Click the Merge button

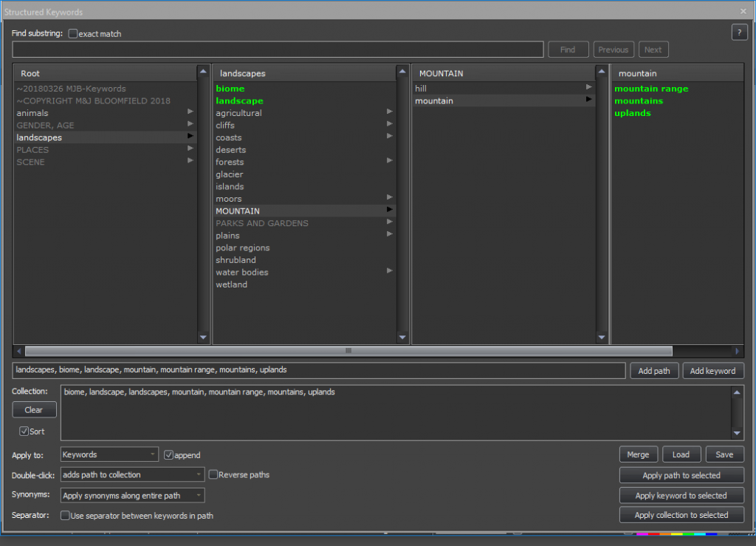point(639,454)
